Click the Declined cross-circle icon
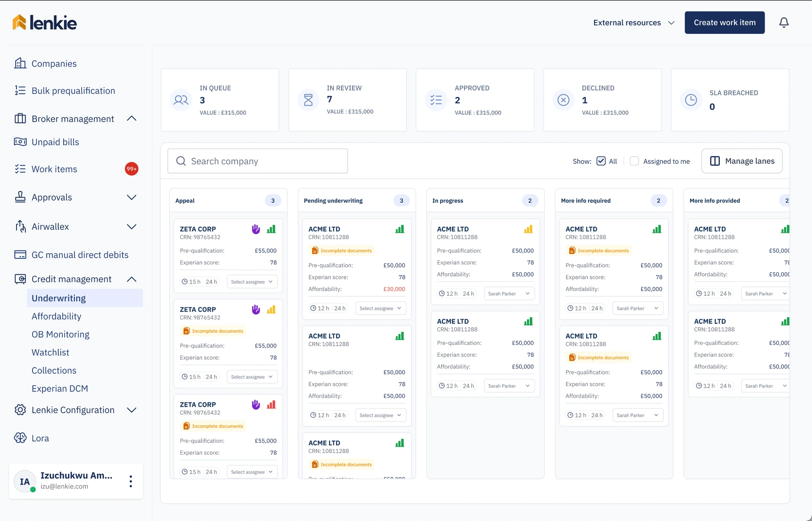The height and width of the screenshot is (521, 812). pyautogui.click(x=563, y=100)
